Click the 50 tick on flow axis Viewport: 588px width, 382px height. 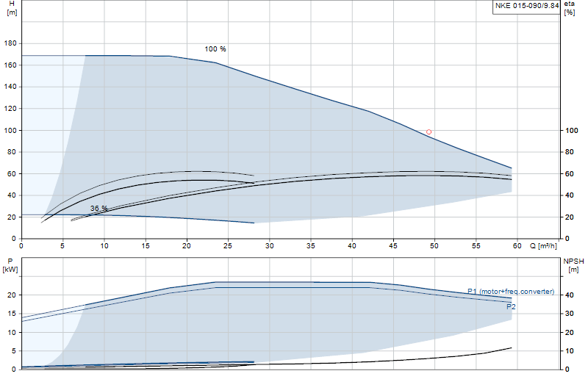point(434,246)
